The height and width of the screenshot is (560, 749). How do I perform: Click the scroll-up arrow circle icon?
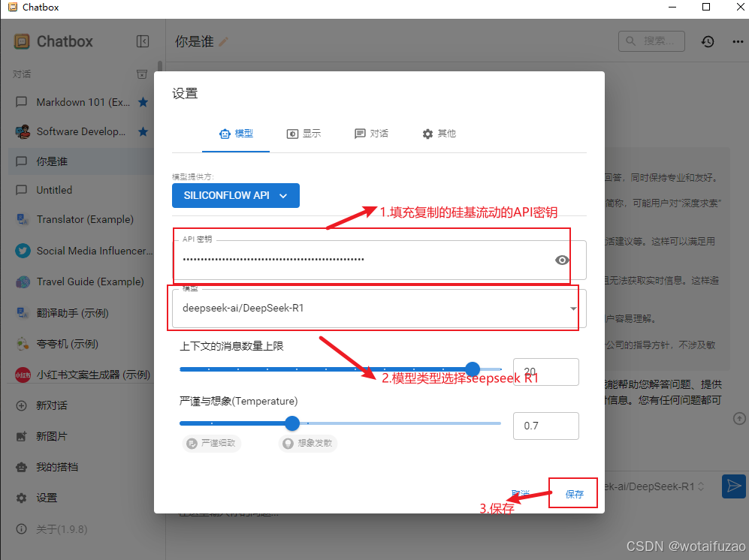739,419
